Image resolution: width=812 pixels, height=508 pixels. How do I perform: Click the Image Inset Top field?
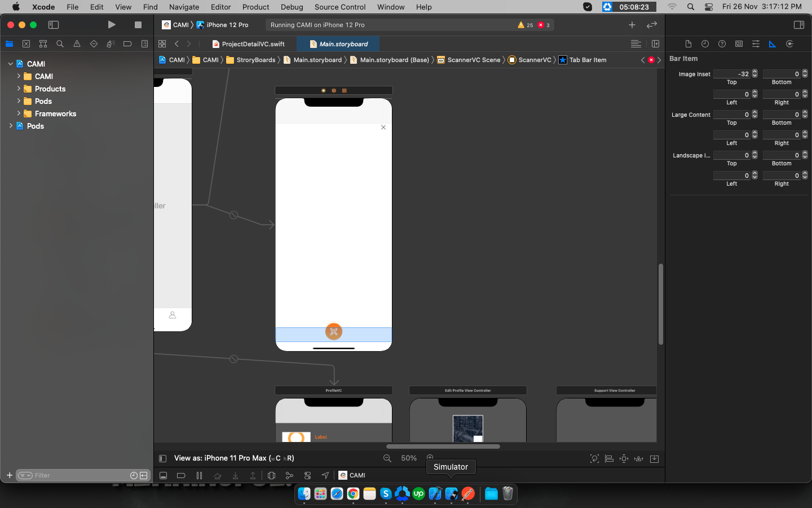pyautogui.click(x=731, y=74)
